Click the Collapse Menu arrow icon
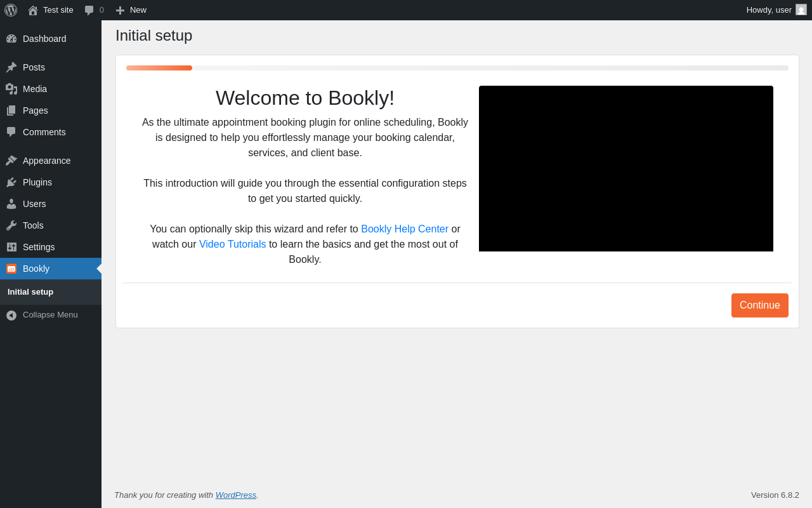Image resolution: width=812 pixels, height=508 pixels. (x=11, y=315)
